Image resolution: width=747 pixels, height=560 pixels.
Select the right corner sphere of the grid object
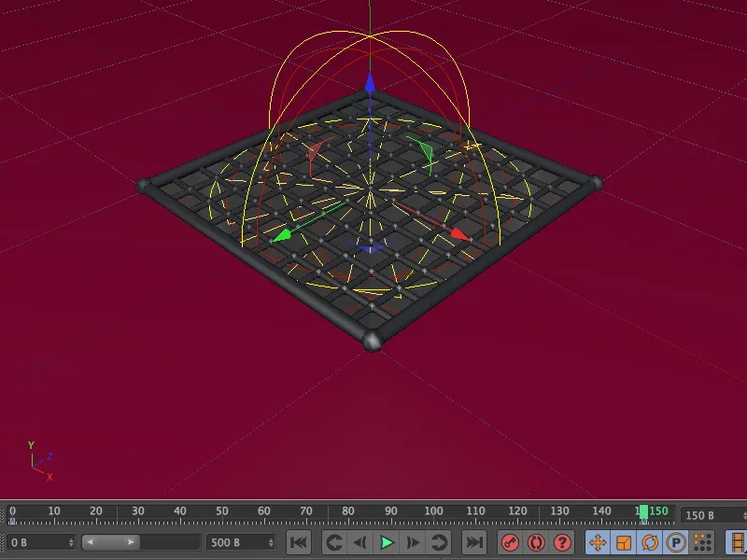(596, 182)
